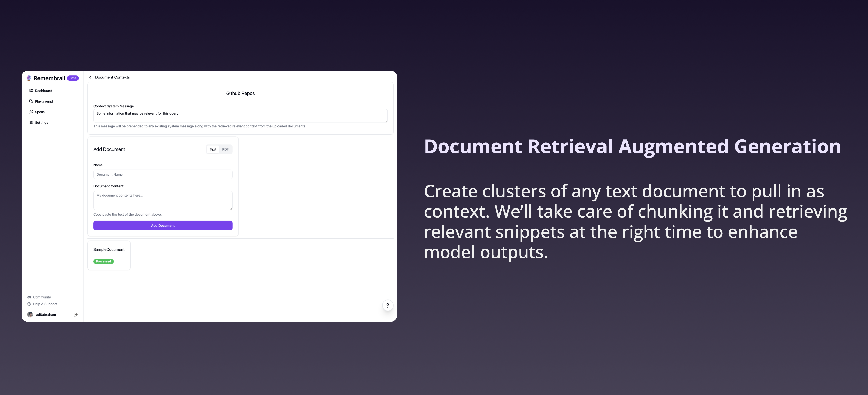Image resolution: width=868 pixels, height=395 pixels.
Task: Click the Context System Message text box
Action: (240, 115)
